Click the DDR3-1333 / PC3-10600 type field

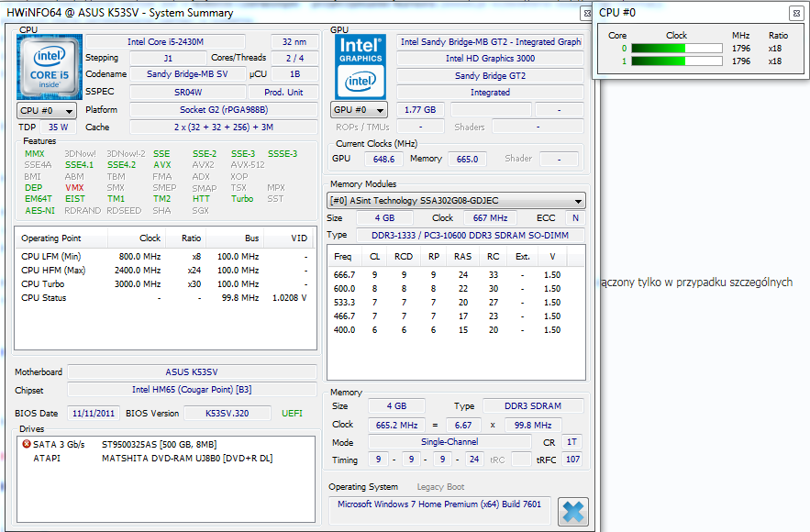pyautogui.click(x=470, y=235)
